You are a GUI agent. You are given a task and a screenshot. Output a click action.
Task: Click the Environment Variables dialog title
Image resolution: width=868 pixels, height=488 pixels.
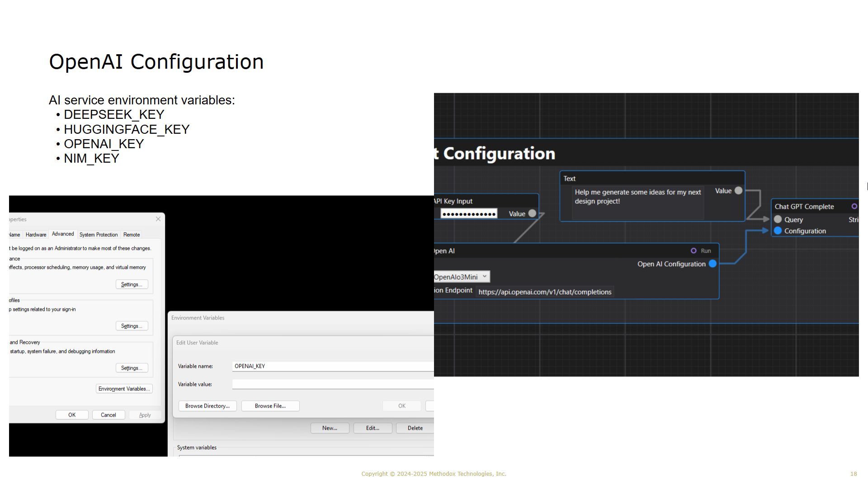tap(198, 318)
